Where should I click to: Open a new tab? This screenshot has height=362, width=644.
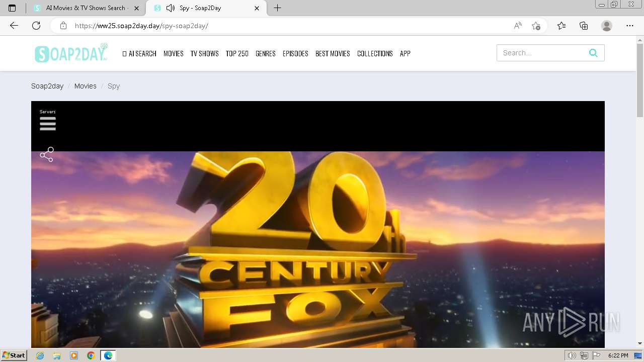277,8
